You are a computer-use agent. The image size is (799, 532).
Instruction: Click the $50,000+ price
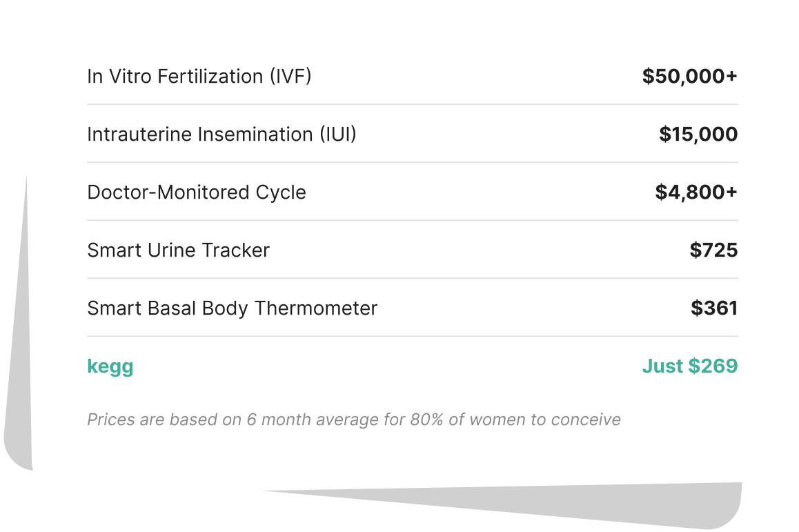[689, 77]
